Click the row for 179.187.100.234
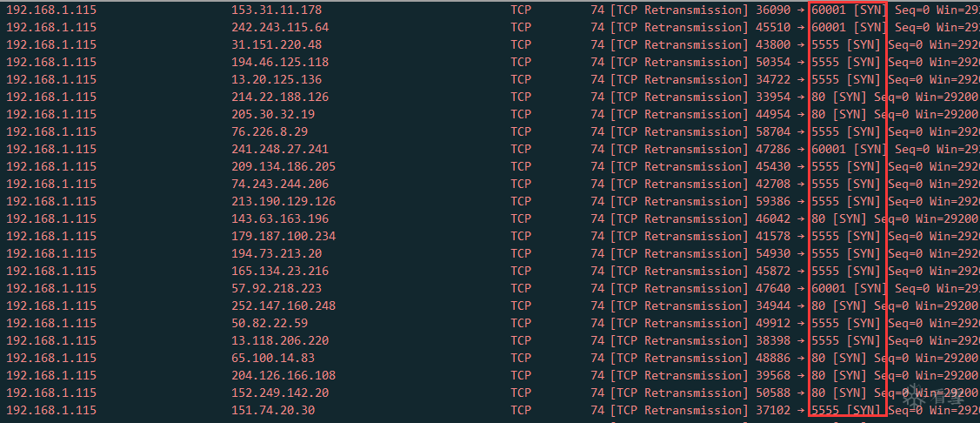The height and width of the screenshot is (423, 980). pos(283,236)
